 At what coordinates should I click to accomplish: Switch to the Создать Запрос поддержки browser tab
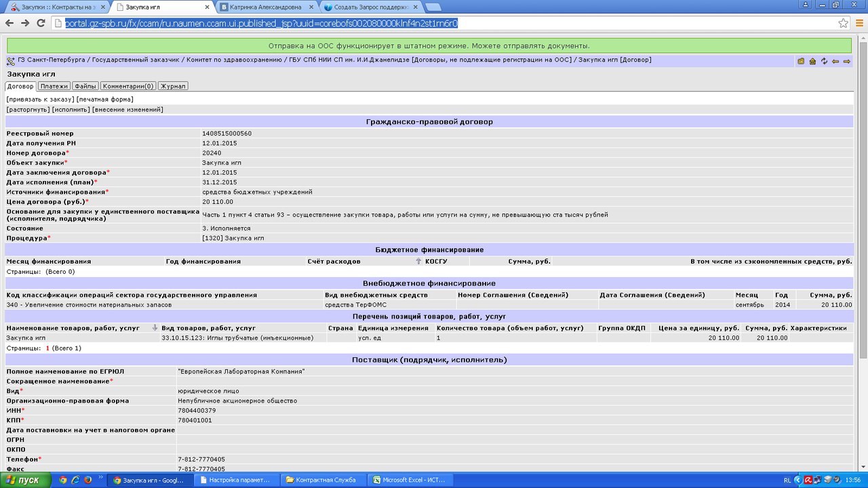tap(370, 7)
